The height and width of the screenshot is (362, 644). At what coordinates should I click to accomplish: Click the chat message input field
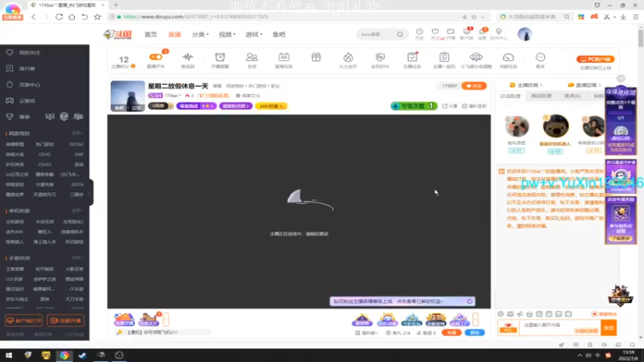pyautogui.click(x=559, y=327)
